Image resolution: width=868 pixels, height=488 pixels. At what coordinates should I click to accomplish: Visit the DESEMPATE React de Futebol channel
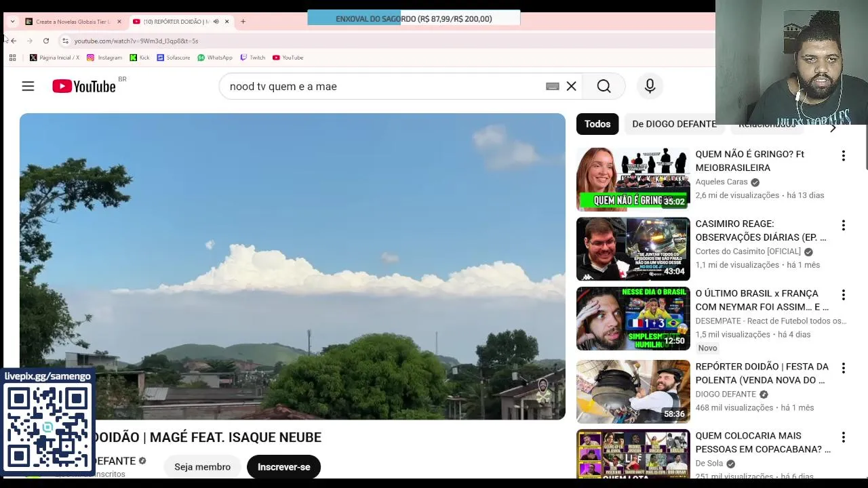(771, 321)
